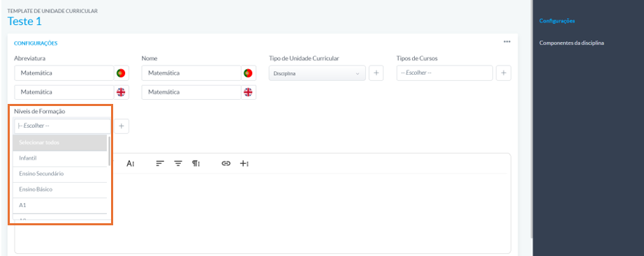The height and width of the screenshot is (256, 644).
Task: Add new Tipos de Cursos with plus button
Action: tap(504, 73)
